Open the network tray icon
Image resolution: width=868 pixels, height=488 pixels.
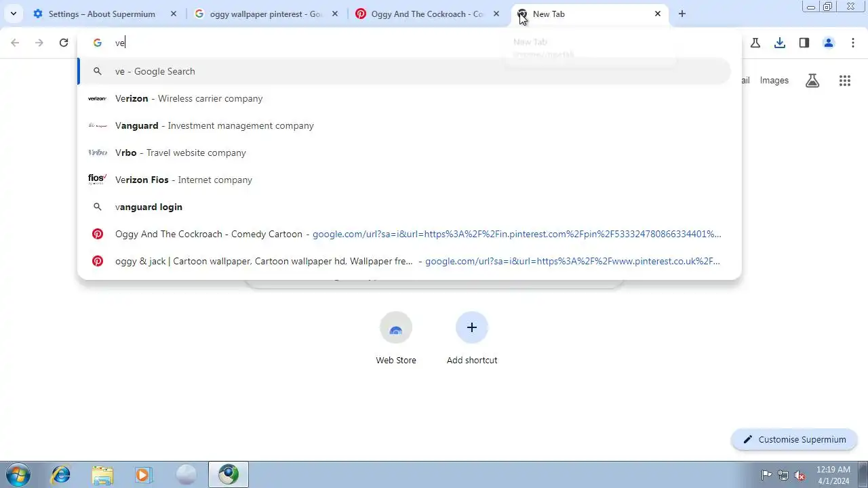tap(783, 474)
